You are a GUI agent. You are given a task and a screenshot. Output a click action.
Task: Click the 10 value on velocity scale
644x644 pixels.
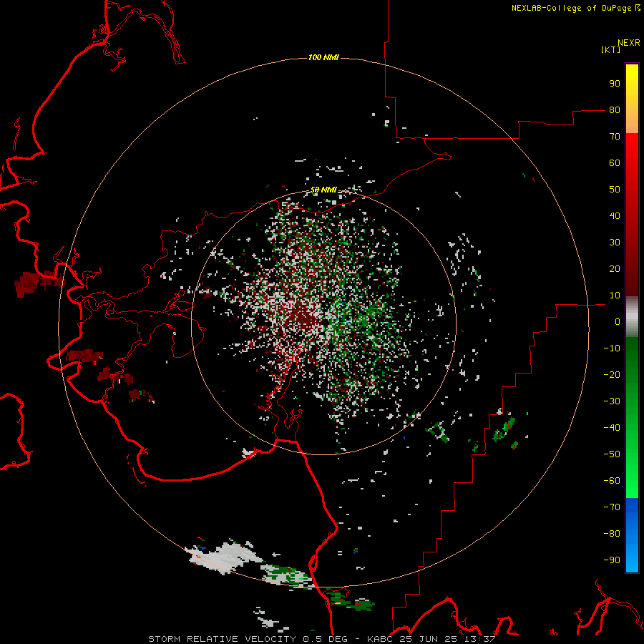615,296
